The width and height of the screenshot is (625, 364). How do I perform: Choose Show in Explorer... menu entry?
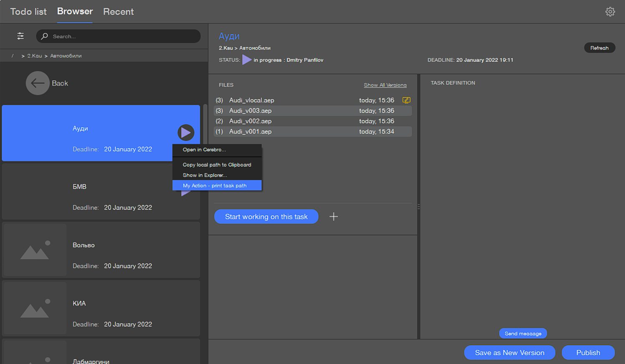[x=217, y=175]
